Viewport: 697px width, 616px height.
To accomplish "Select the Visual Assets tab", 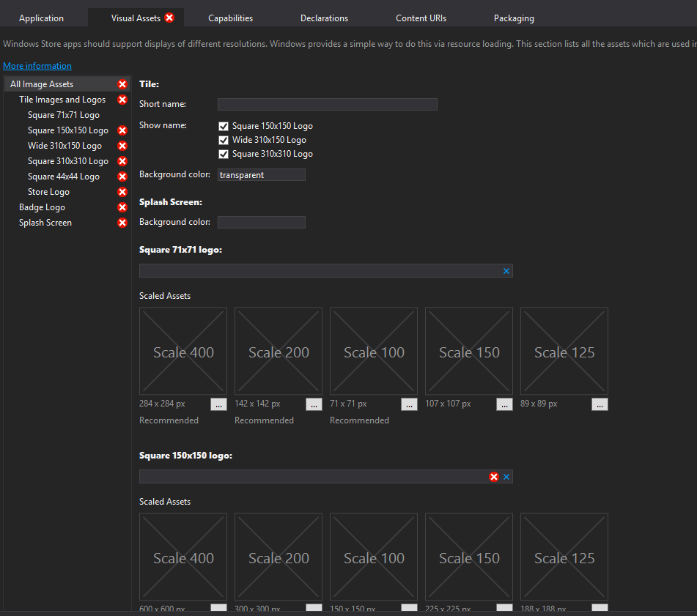I will tap(136, 18).
